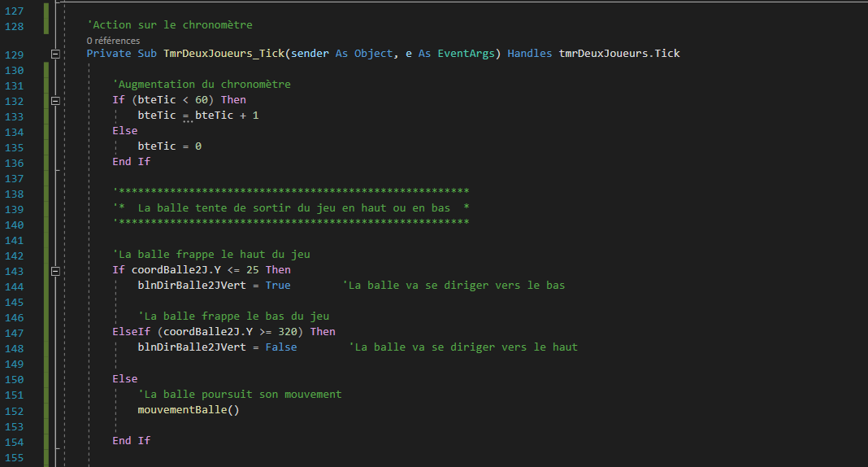Open the '0 références' CodeLens link

coord(113,41)
